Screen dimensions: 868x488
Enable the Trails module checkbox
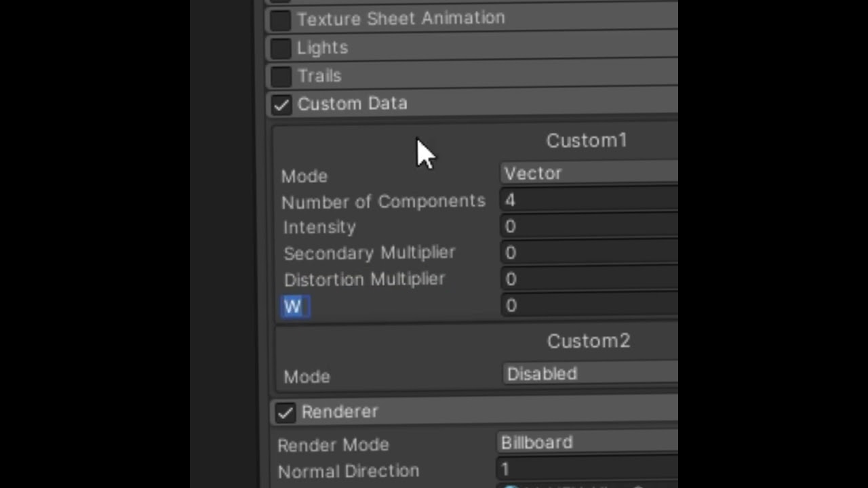tap(280, 77)
